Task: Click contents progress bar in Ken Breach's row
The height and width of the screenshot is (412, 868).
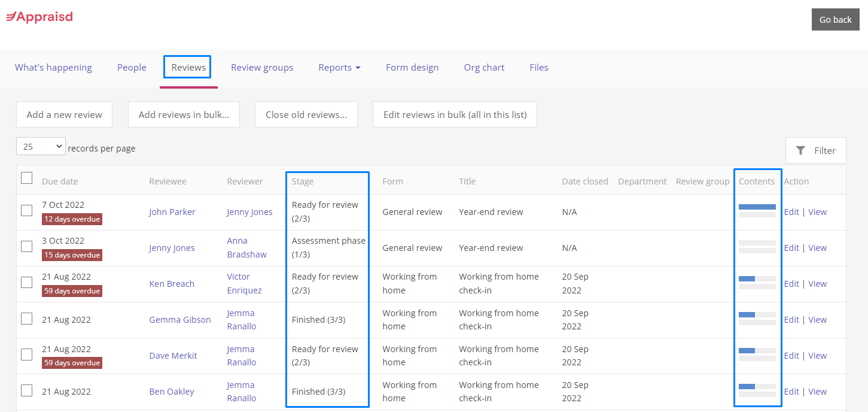Action: click(757, 283)
